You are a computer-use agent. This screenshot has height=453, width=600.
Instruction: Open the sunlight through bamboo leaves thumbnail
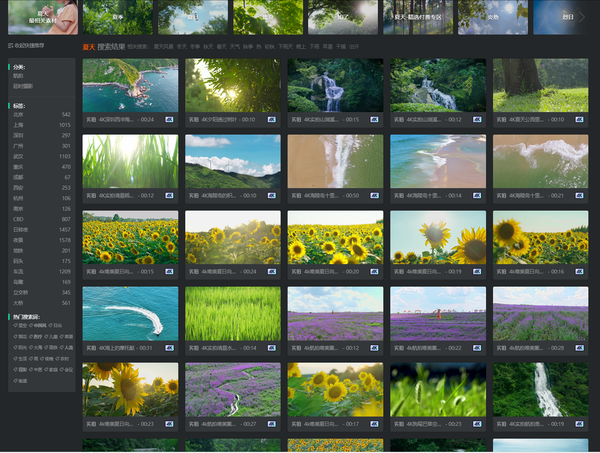pos(233,85)
